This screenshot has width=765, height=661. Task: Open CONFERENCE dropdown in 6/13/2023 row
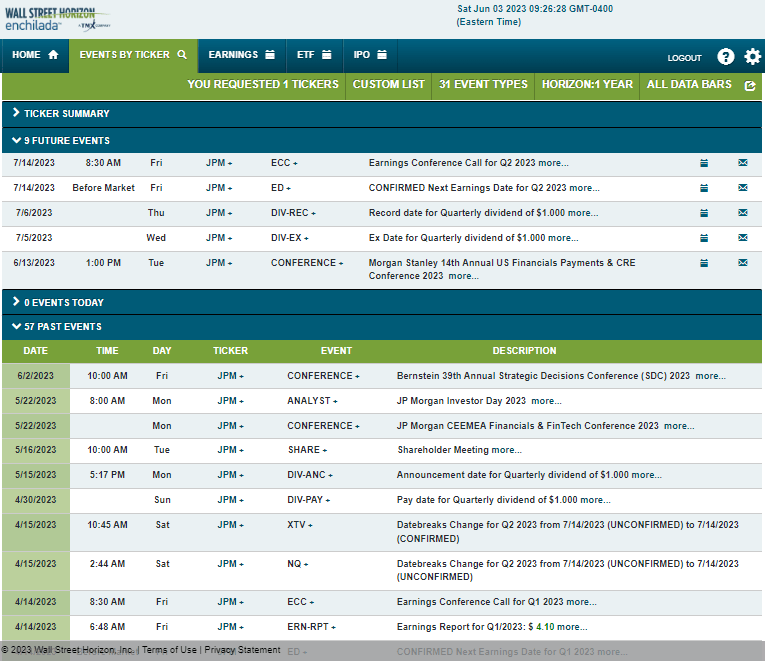(307, 263)
